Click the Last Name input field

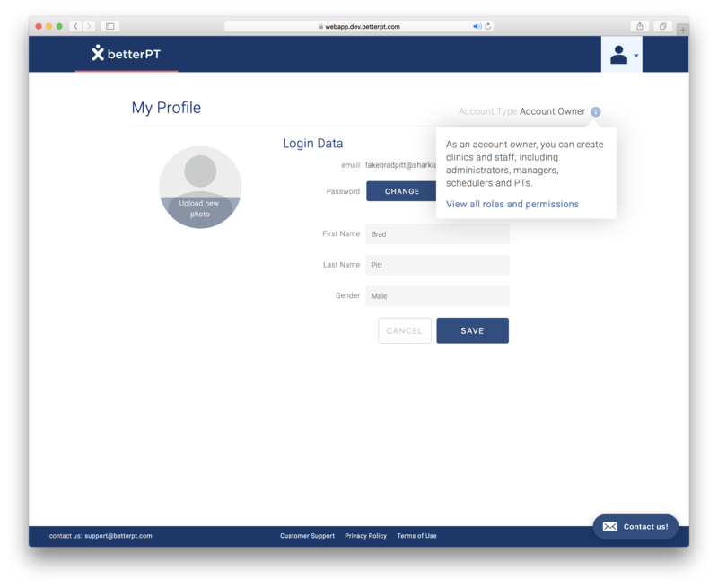[437, 266]
